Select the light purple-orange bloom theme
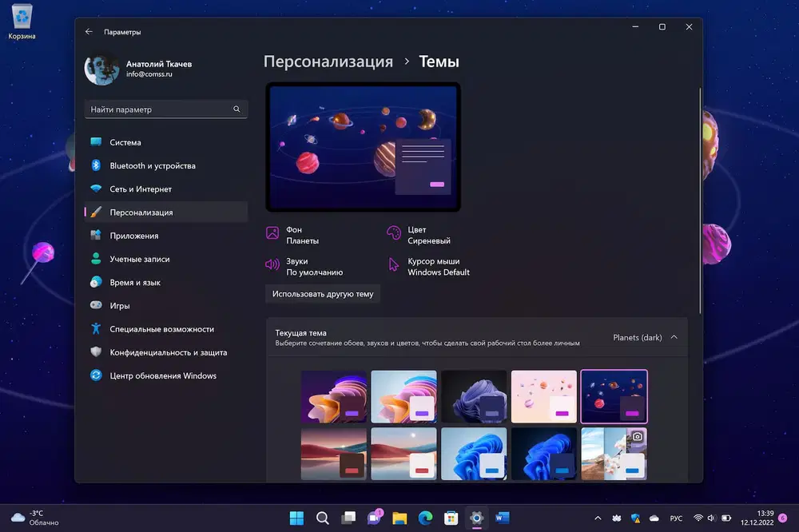 tap(403, 396)
